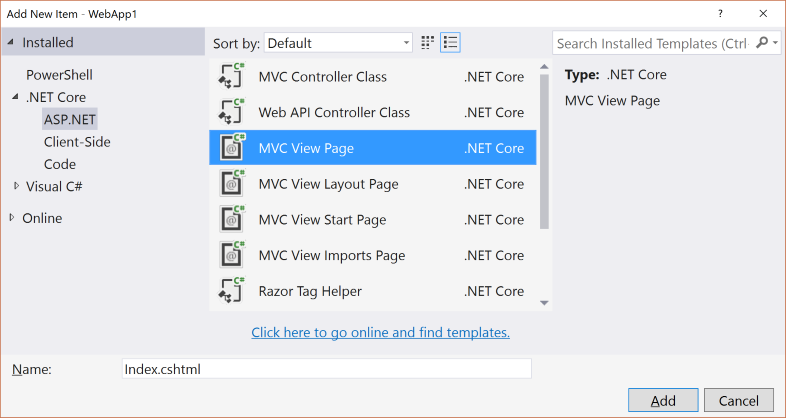This screenshot has width=786, height=418.
Task: Click the template list scrollbar thumb
Action: pyautogui.click(x=544, y=152)
